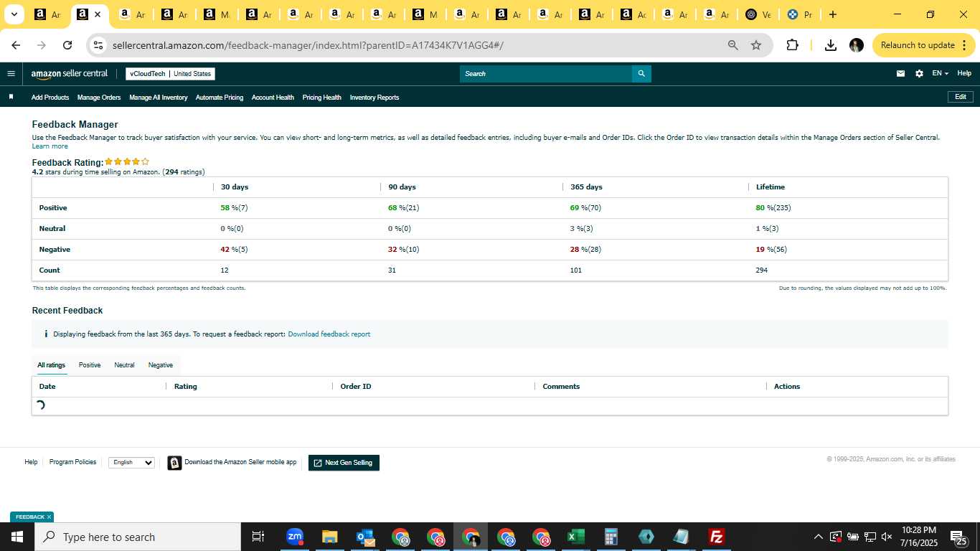Open Automate Pricing
The width and height of the screenshot is (980, 551).
220,98
